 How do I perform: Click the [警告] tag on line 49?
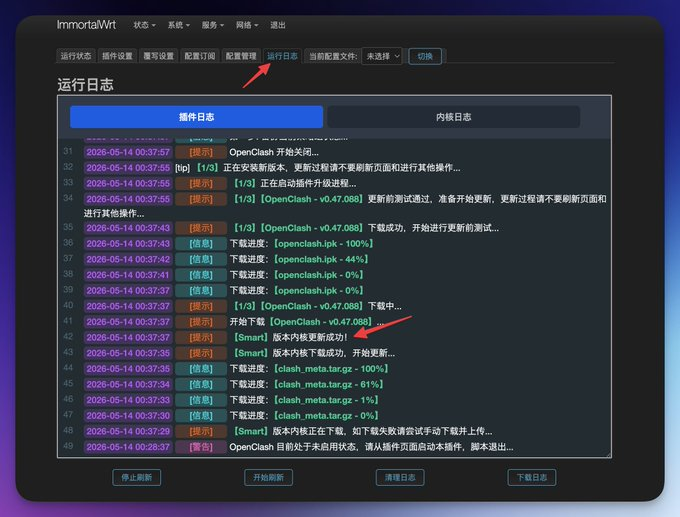tap(201, 447)
